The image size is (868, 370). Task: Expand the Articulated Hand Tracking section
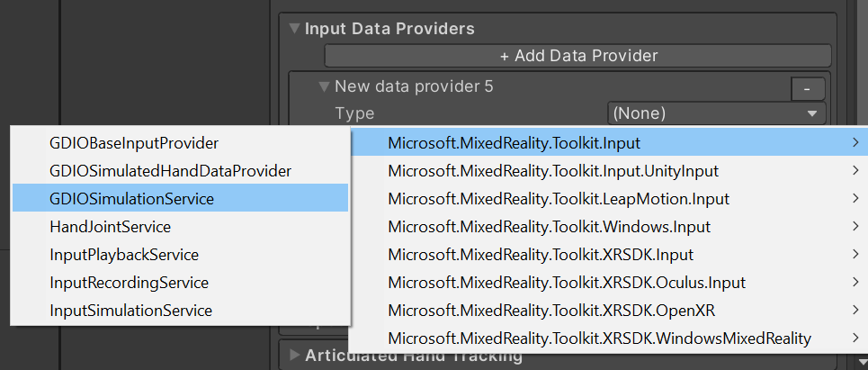point(295,355)
